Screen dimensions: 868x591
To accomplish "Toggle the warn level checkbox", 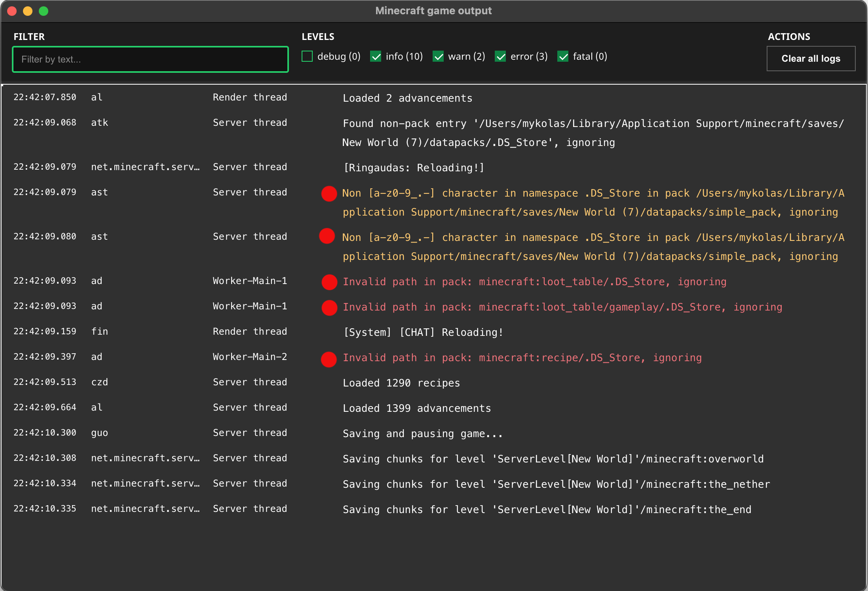I will point(438,57).
